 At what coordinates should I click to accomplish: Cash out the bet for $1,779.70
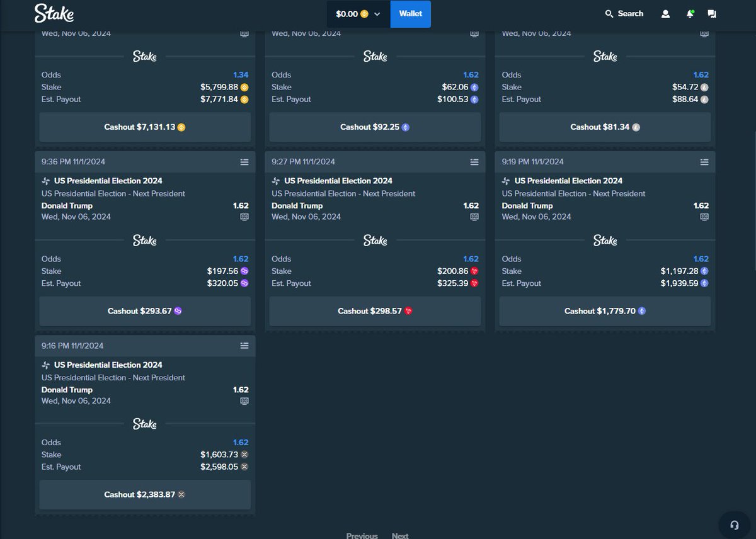click(605, 311)
